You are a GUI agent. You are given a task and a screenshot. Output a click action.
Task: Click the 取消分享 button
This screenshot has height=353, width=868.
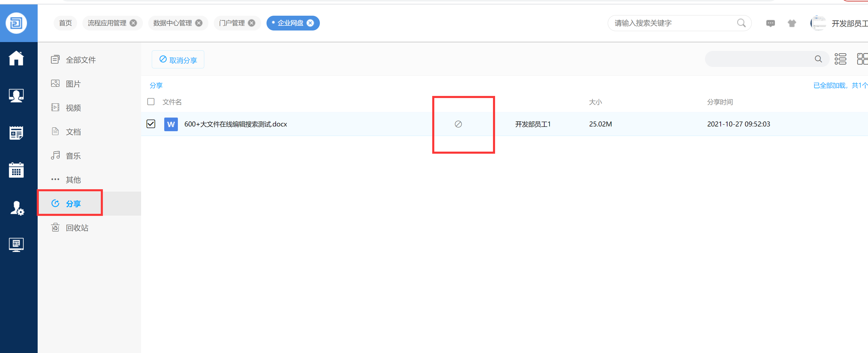(x=178, y=60)
